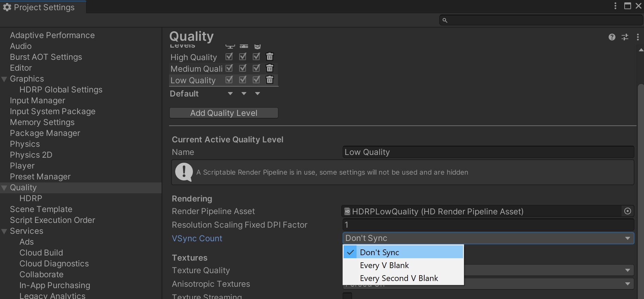Click the trash icon for Medium Quality
The height and width of the screenshot is (299, 644).
pos(269,68)
